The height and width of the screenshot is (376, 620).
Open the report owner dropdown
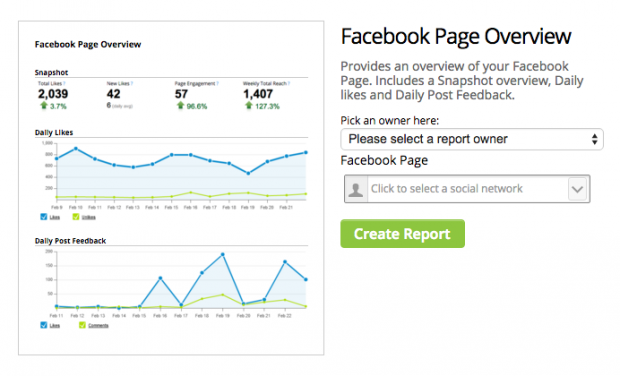pyautogui.click(x=472, y=139)
